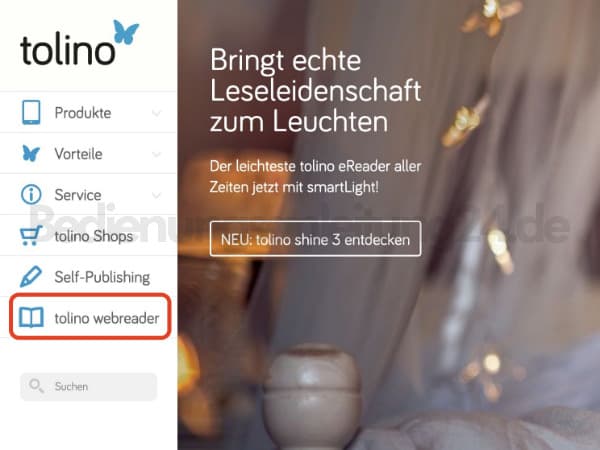Click the tolino wordmark text
The height and width of the screenshot is (450, 600).
[x=68, y=50]
